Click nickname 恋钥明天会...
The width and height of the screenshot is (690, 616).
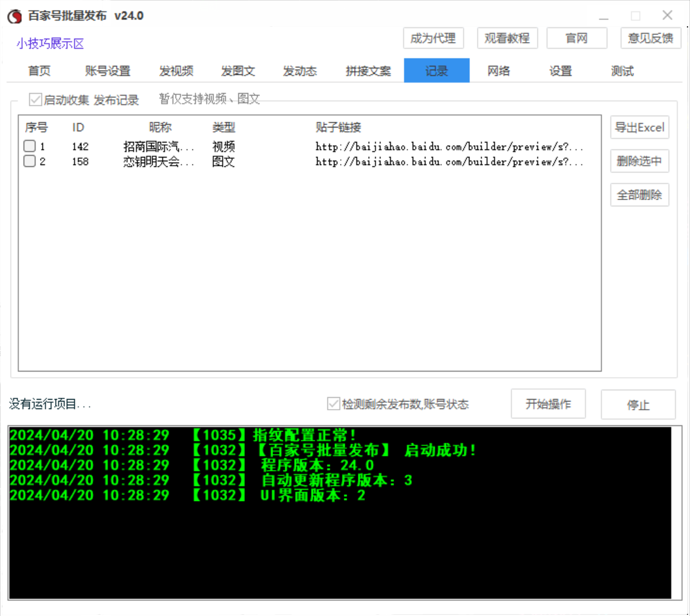158,161
